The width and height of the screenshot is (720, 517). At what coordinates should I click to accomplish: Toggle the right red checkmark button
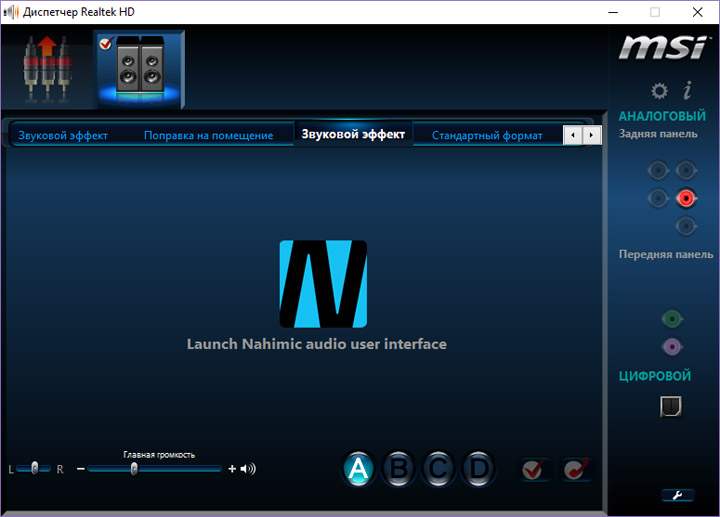pos(576,469)
